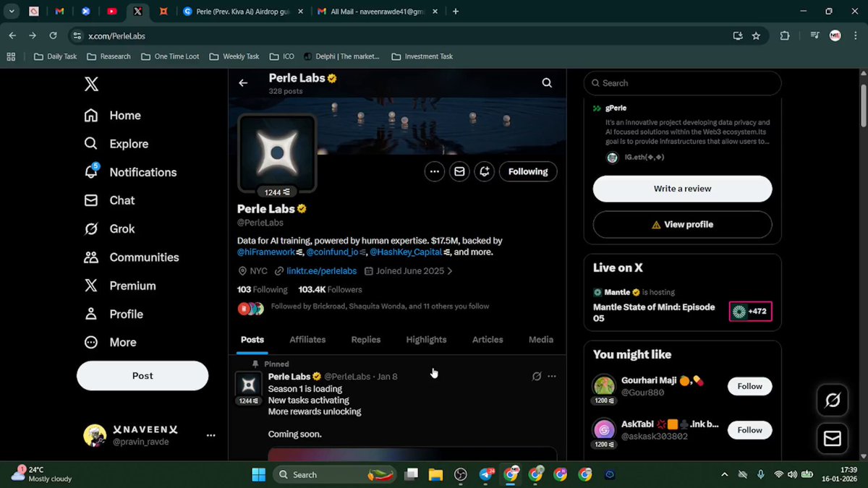Open @HashKey_Capital mention link
Image resolution: width=868 pixels, height=488 pixels.
406,252
